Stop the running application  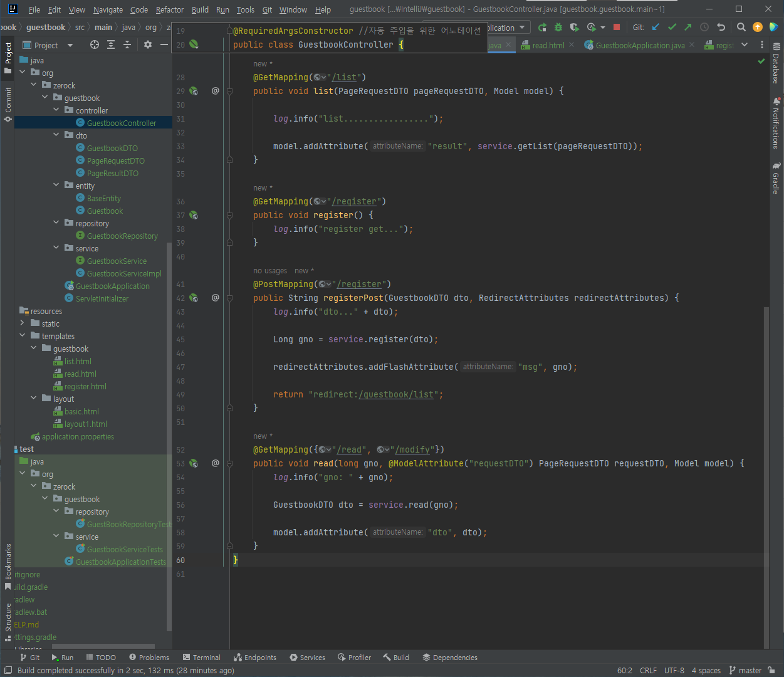tap(617, 28)
